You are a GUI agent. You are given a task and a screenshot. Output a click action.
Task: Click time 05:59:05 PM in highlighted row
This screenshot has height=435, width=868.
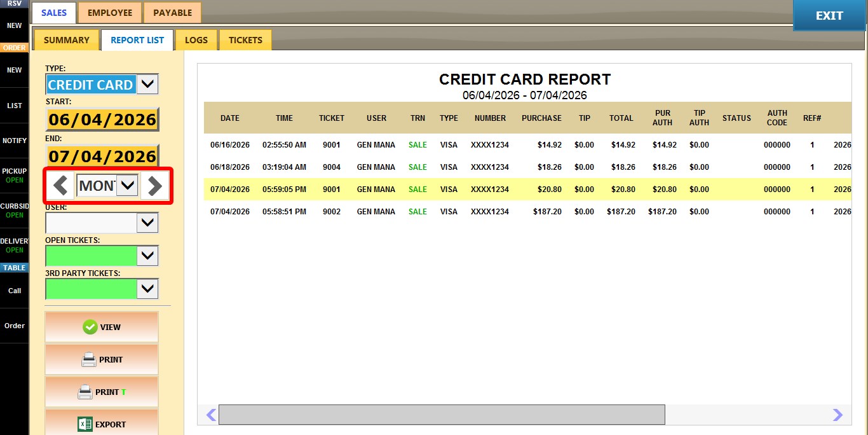click(x=284, y=190)
